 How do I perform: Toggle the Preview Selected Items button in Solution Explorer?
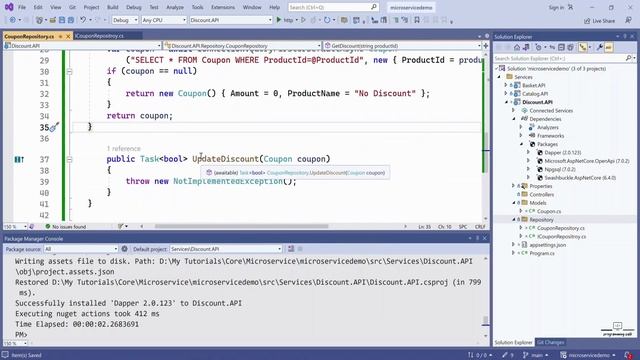pos(609,48)
